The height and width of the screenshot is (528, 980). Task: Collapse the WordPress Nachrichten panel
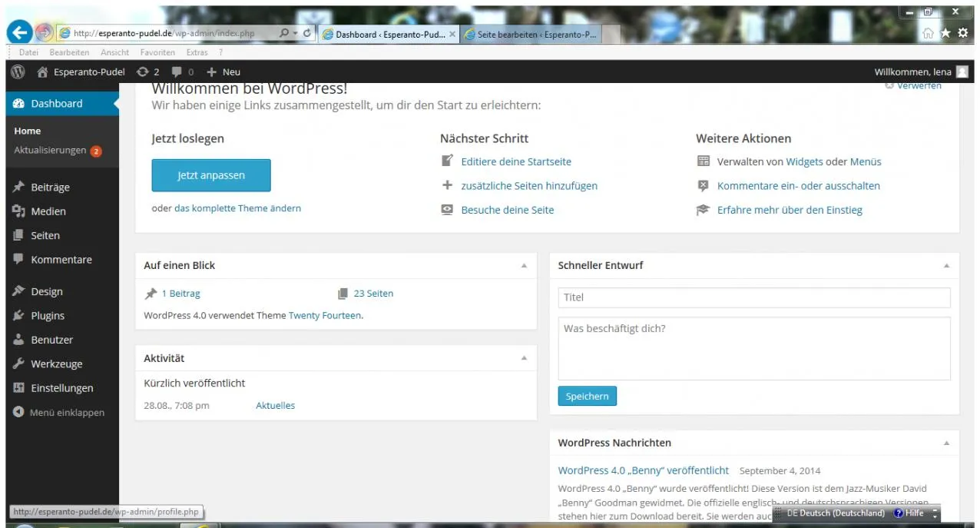tap(946, 443)
